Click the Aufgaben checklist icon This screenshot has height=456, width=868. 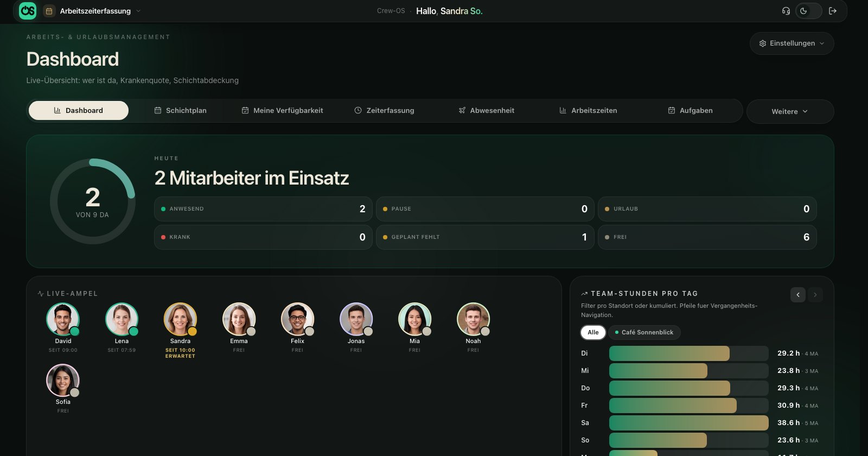tap(672, 110)
